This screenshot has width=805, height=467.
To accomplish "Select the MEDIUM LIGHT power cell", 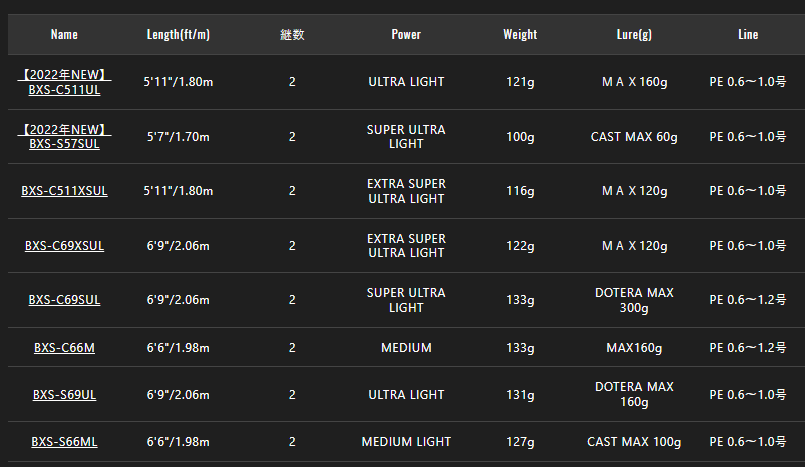I will point(406,442).
